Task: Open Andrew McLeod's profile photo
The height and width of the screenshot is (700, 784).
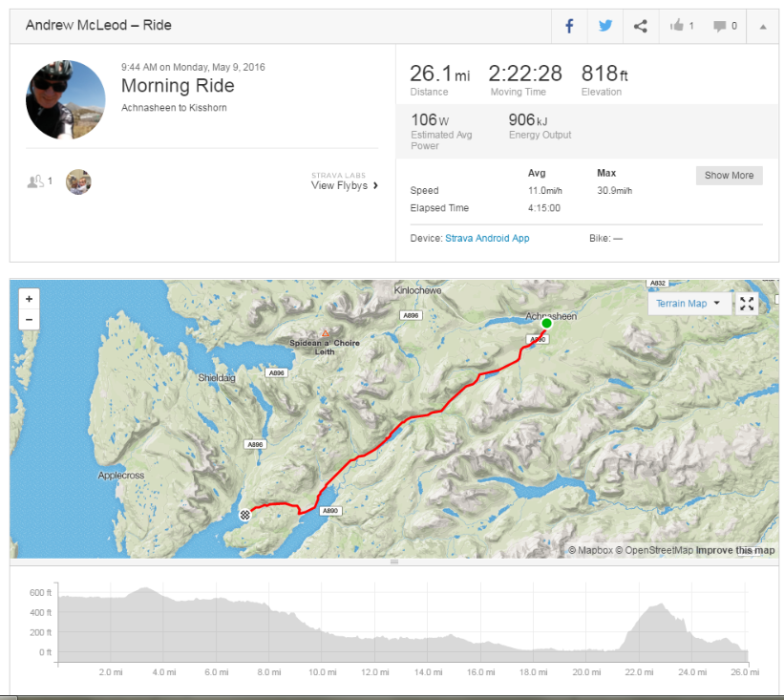Action: tap(66, 99)
